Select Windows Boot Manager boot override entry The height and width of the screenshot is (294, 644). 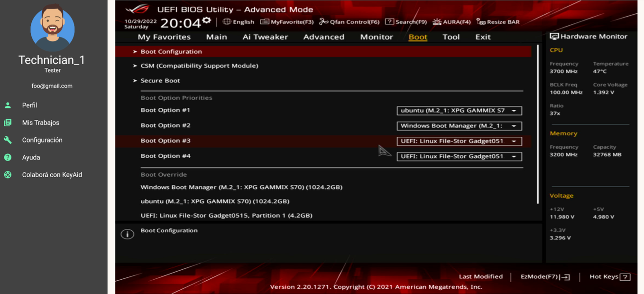pyautogui.click(x=241, y=187)
